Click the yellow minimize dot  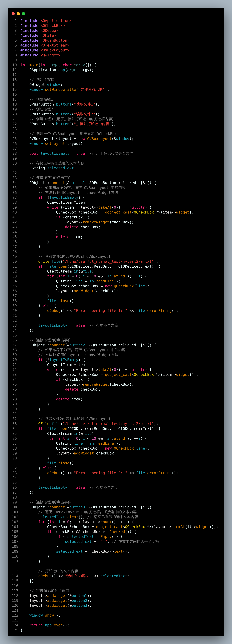tap(18, 14)
